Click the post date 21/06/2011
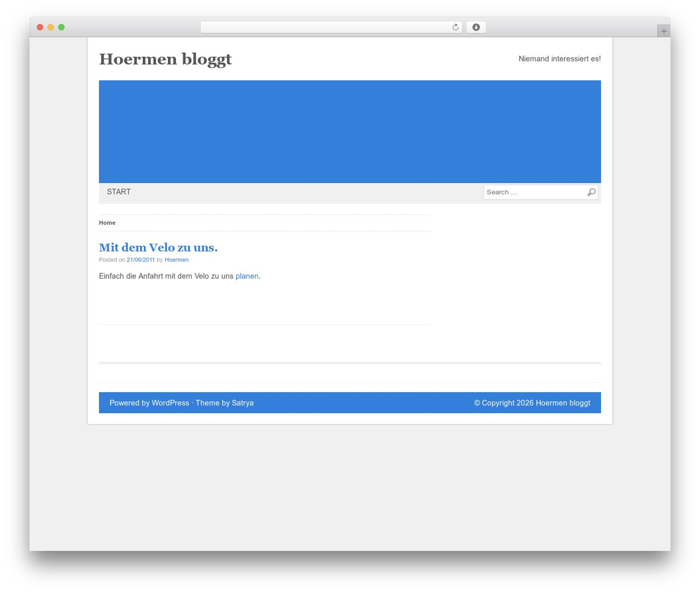 click(x=141, y=260)
